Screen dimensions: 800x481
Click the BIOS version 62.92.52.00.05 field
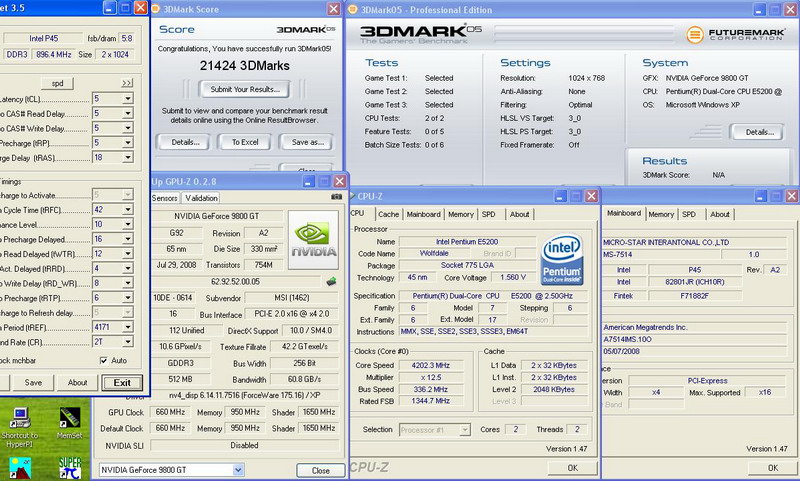tap(236, 281)
